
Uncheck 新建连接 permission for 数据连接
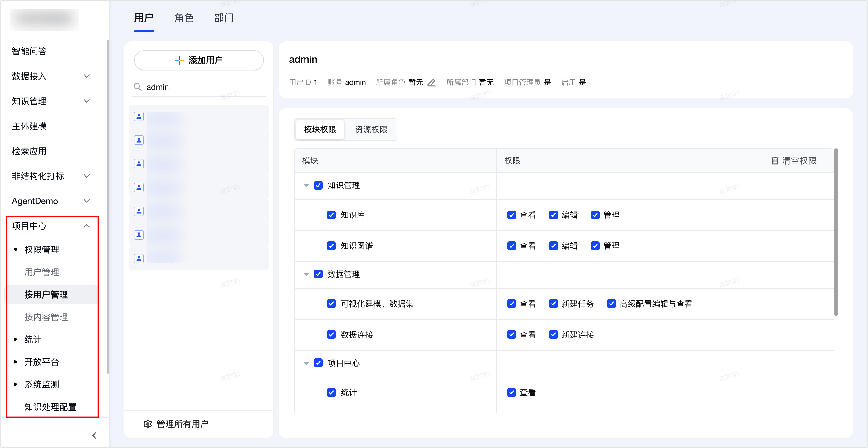(x=553, y=335)
